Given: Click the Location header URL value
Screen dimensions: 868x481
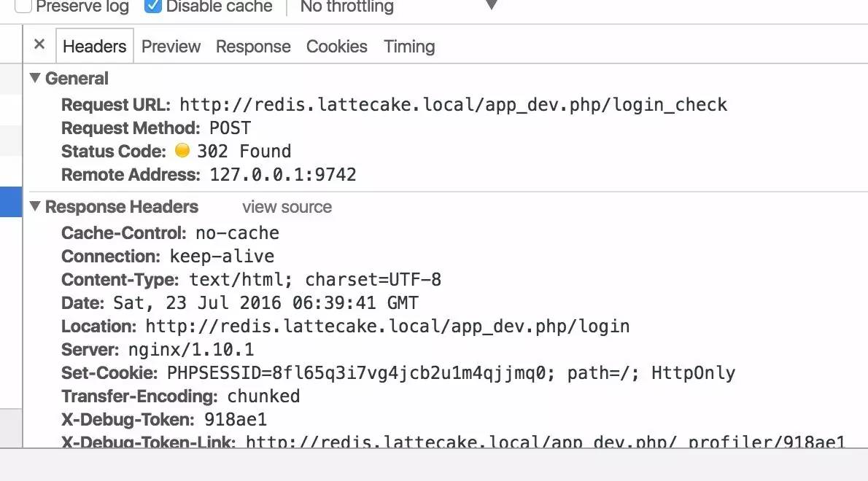Looking at the screenshot, I should pyautogui.click(x=387, y=326).
